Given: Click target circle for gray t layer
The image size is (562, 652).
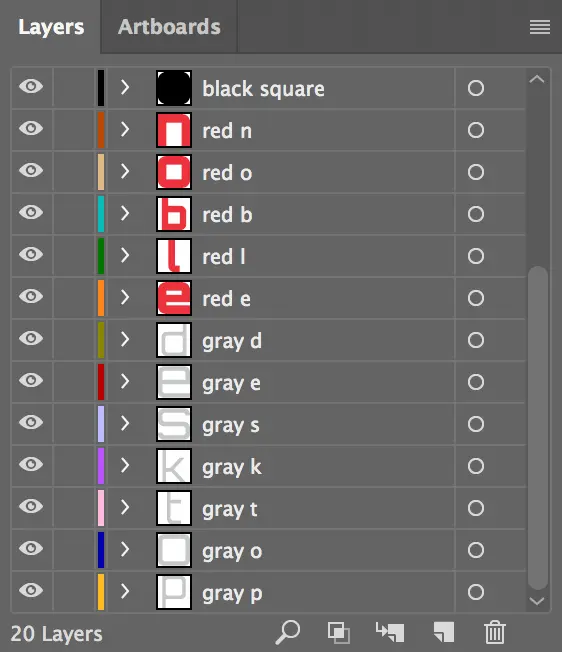Looking at the screenshot, I should [476, 508].
